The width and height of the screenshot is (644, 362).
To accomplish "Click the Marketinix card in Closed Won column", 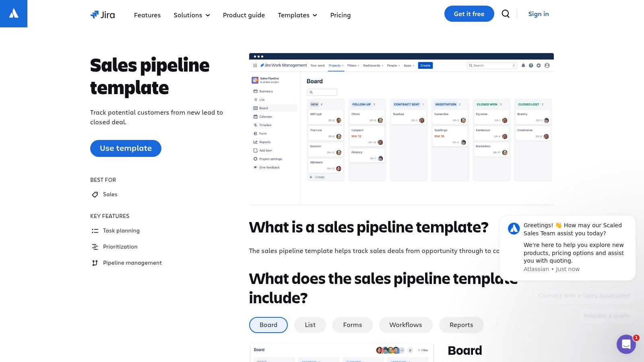I will [491, 149].
